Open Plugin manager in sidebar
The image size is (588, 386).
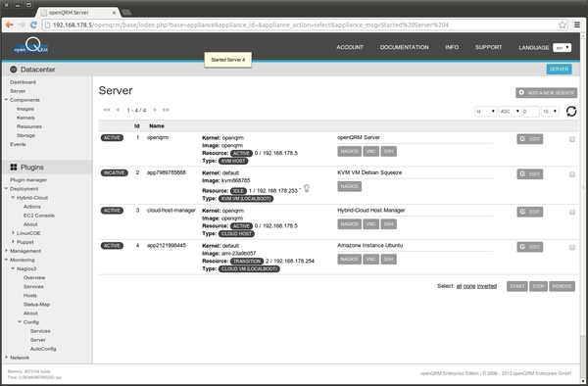[x=28, y=180]
